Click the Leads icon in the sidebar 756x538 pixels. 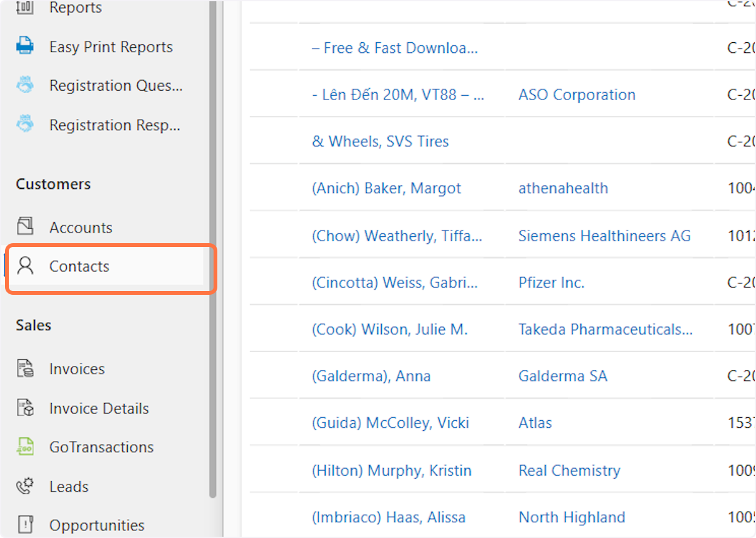pyautogui.click(x=25, y=486)
